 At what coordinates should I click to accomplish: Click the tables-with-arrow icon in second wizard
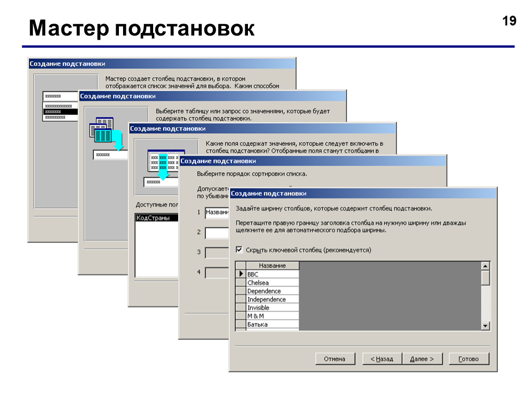[x=106, y=134]
